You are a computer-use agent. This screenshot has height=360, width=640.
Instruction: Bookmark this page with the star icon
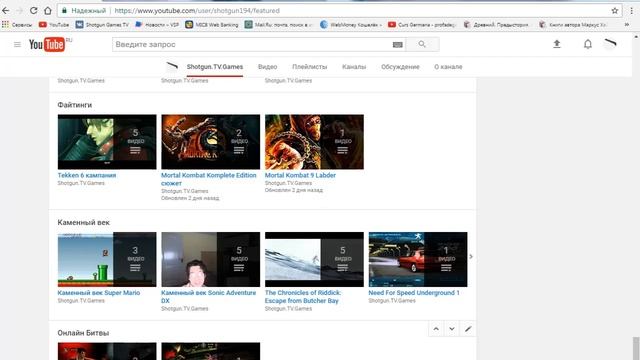pos(615,11)
